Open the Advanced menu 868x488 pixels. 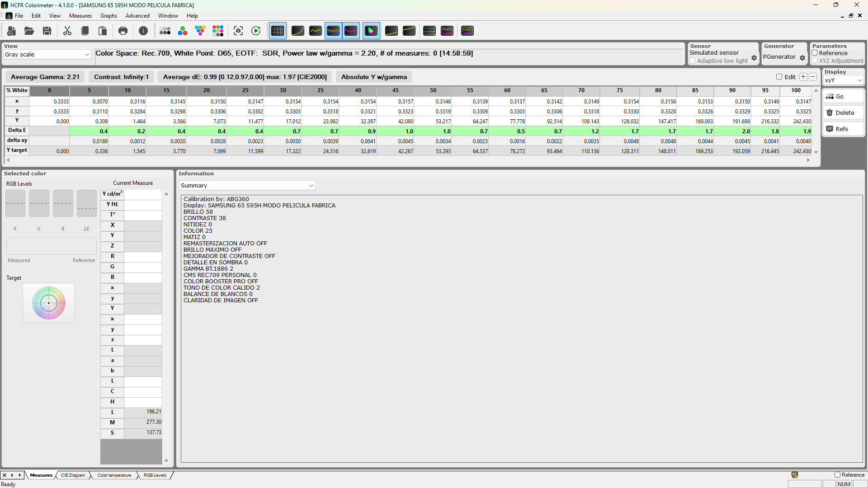[x=137, y=15]
